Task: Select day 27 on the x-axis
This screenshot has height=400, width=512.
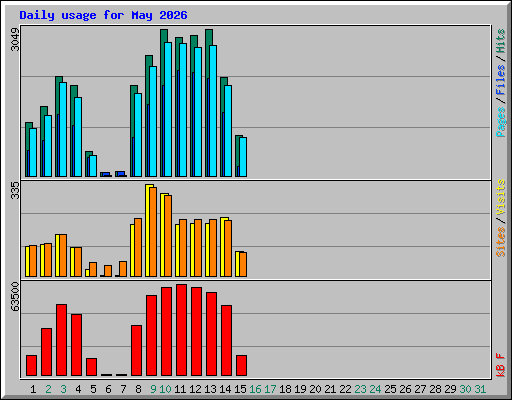Action: tap(420, 389)
